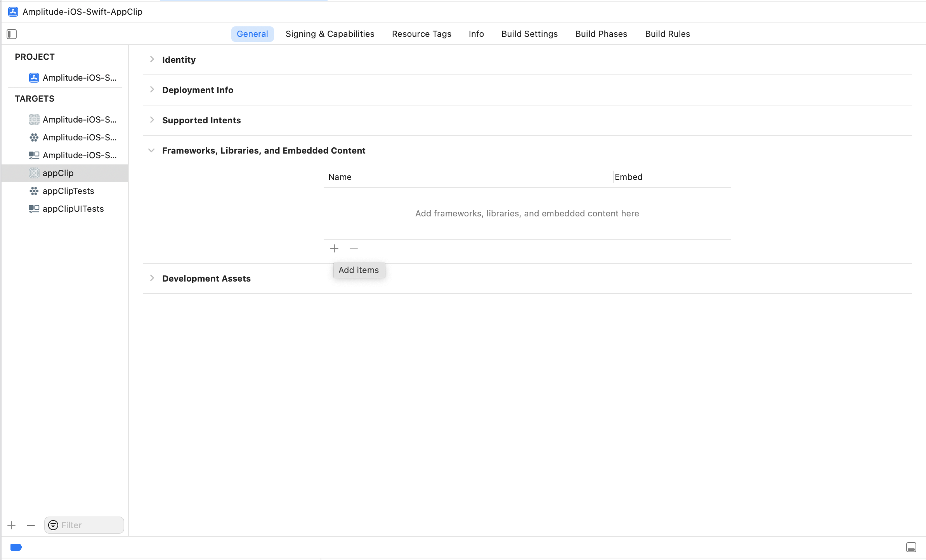
Task: Click the TARGETS heading
Action: pos(35,99)
